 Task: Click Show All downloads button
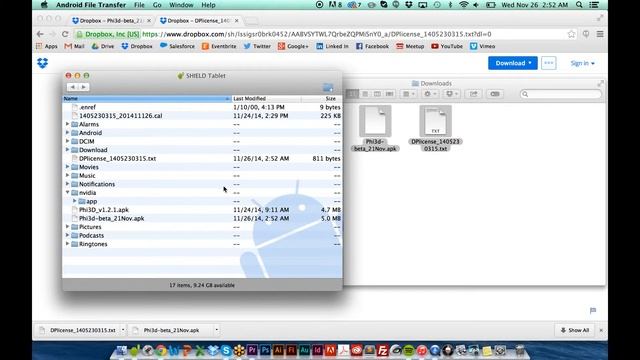(x=575, y=330)
